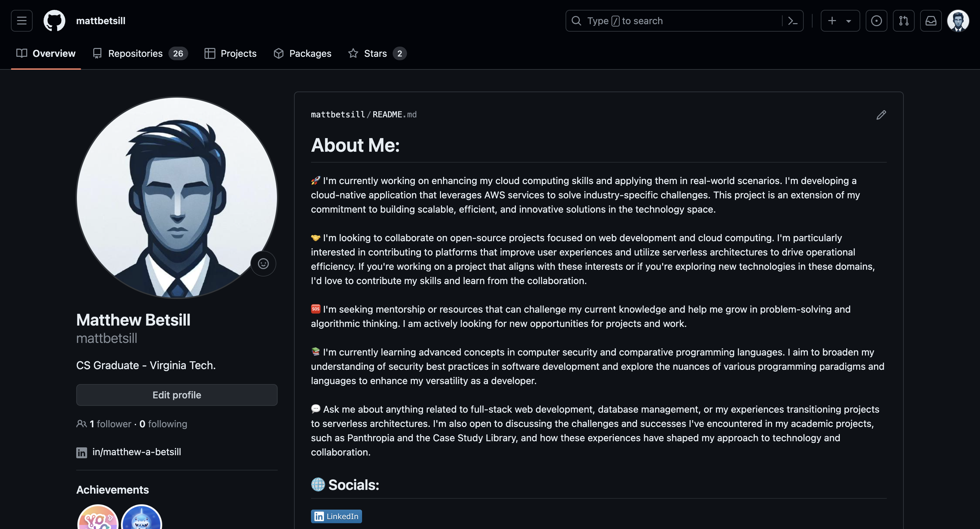Switch to the Projects tab
This screenshot has width=980, height=529.
[x=230, y=53]
